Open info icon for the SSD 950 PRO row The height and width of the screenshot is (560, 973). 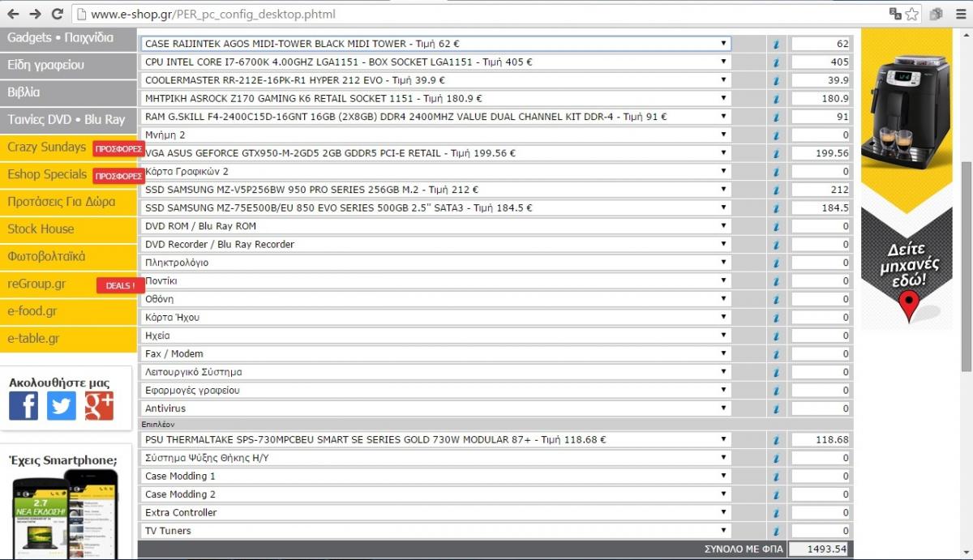(x=776, y=190)
